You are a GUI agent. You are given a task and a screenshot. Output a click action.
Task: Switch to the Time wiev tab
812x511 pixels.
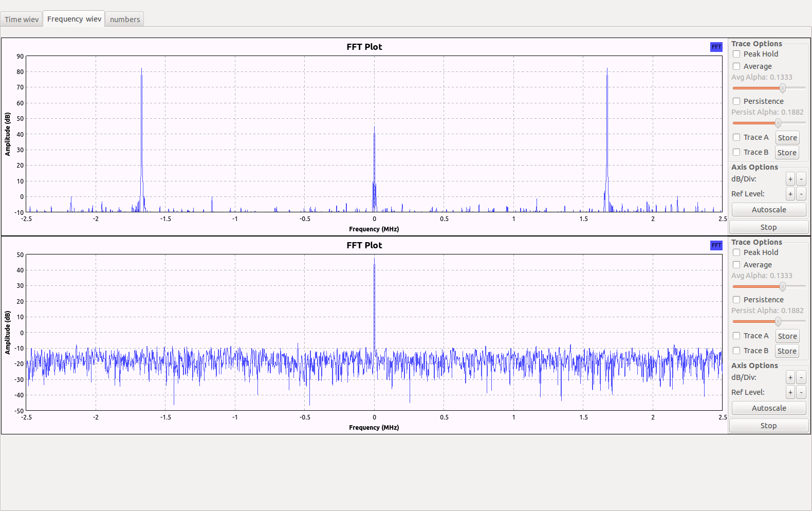point(22,20)
